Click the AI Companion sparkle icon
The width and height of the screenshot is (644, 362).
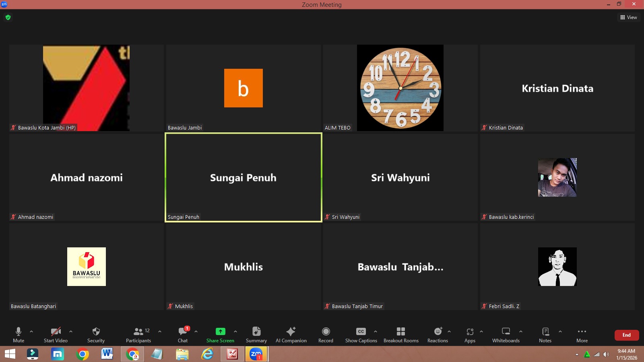[x=291, y=331]
